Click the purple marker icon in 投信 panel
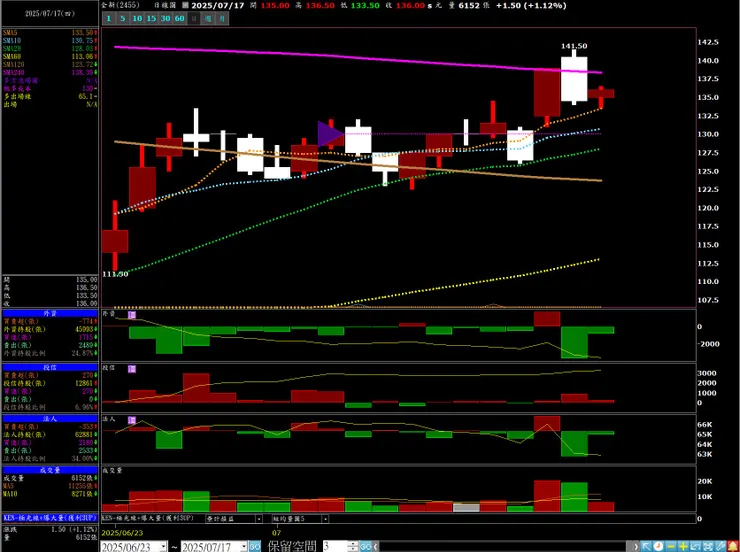 click(132, 368)
